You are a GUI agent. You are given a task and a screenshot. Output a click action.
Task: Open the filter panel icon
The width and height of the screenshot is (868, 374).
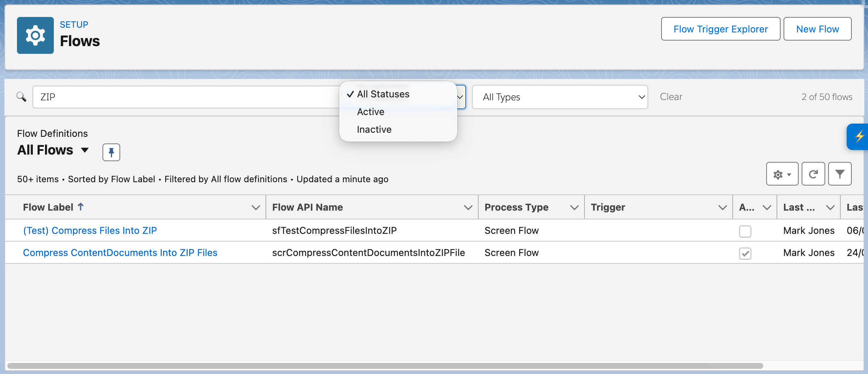pyautogui.click(x=840, y=174)
